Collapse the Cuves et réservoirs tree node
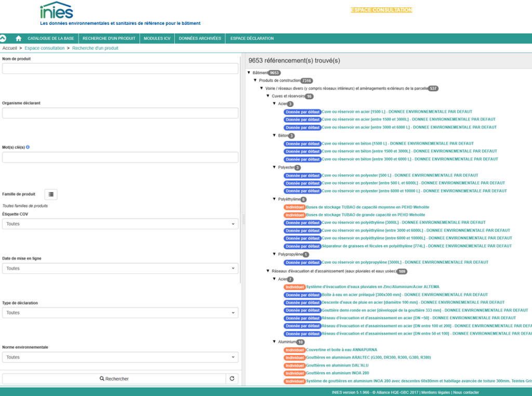Image resolution: width=532 pixels, height=396 pixels. pyautogui.click(x=268, y=96)
